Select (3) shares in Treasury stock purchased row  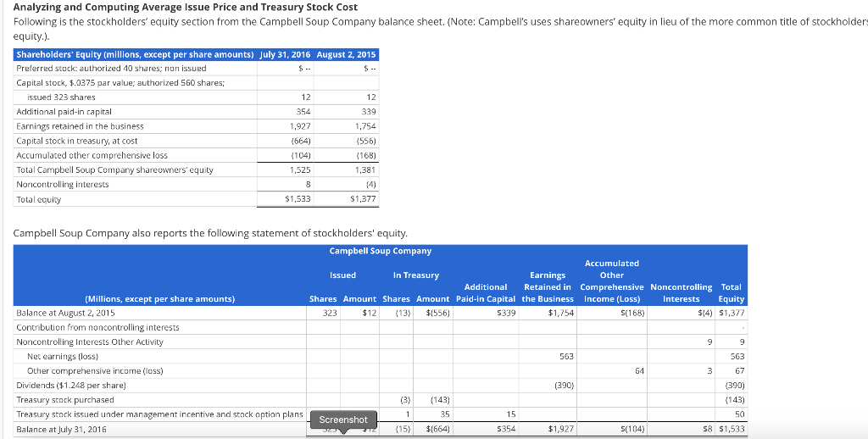click(404, 399)
